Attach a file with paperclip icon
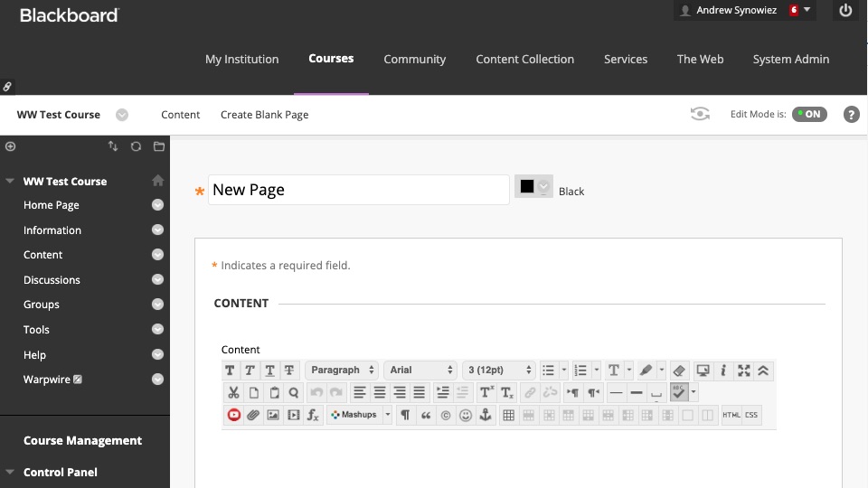Viewport: 868px width, 488px height. (x=253, y=415)
